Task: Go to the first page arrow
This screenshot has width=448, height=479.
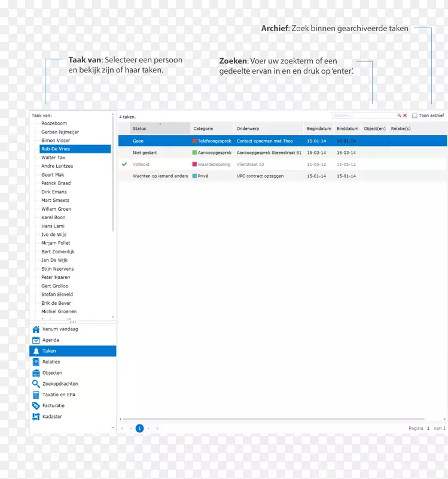Action: (x=122, y=428)
